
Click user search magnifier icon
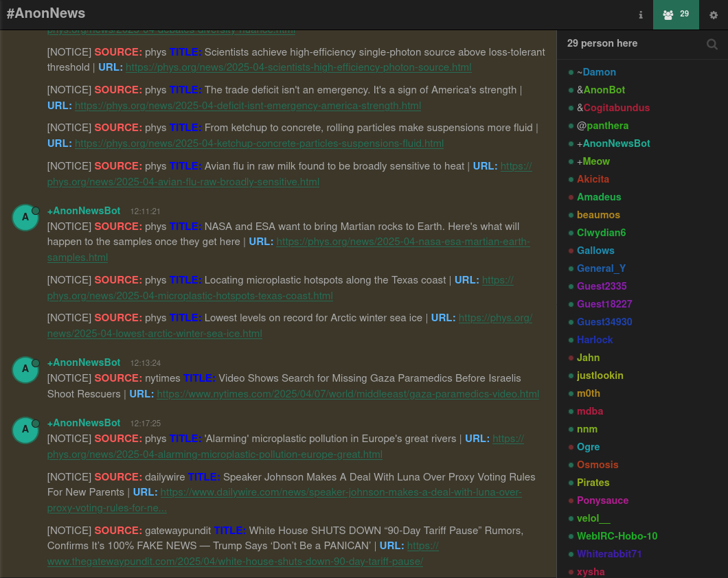click(712, 44)
